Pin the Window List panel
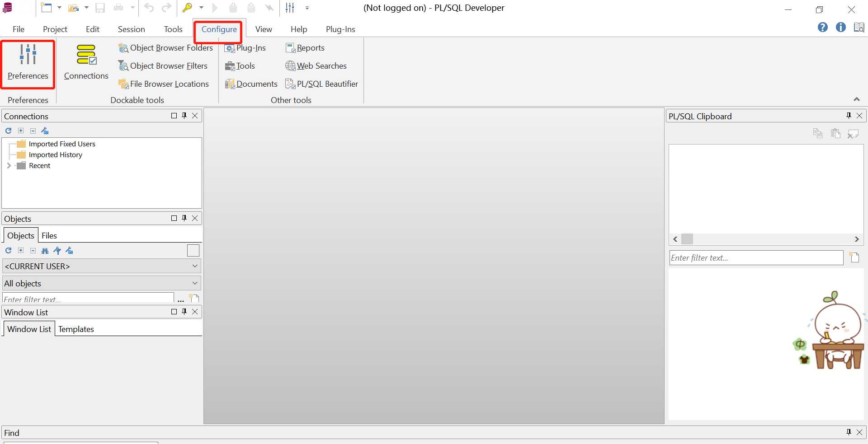This screenshot has height=444, width=868. point(184,312)
